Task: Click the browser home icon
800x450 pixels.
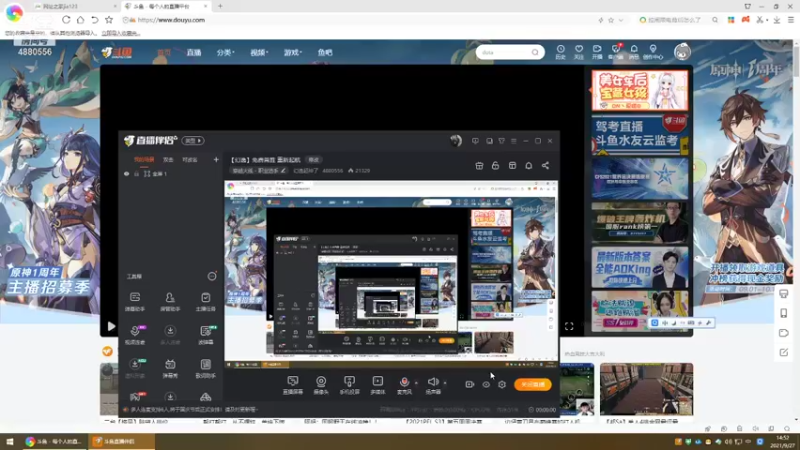Action: 81,20
